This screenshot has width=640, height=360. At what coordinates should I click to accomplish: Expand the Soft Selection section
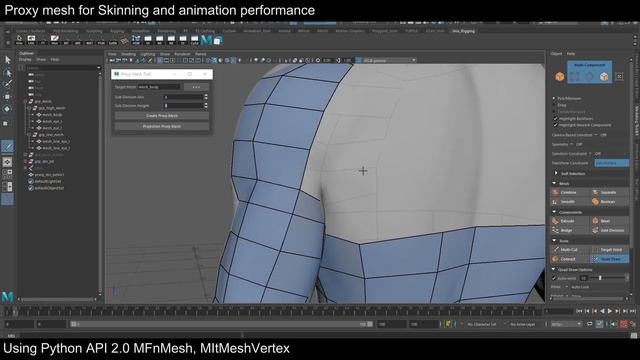point(556,173)
